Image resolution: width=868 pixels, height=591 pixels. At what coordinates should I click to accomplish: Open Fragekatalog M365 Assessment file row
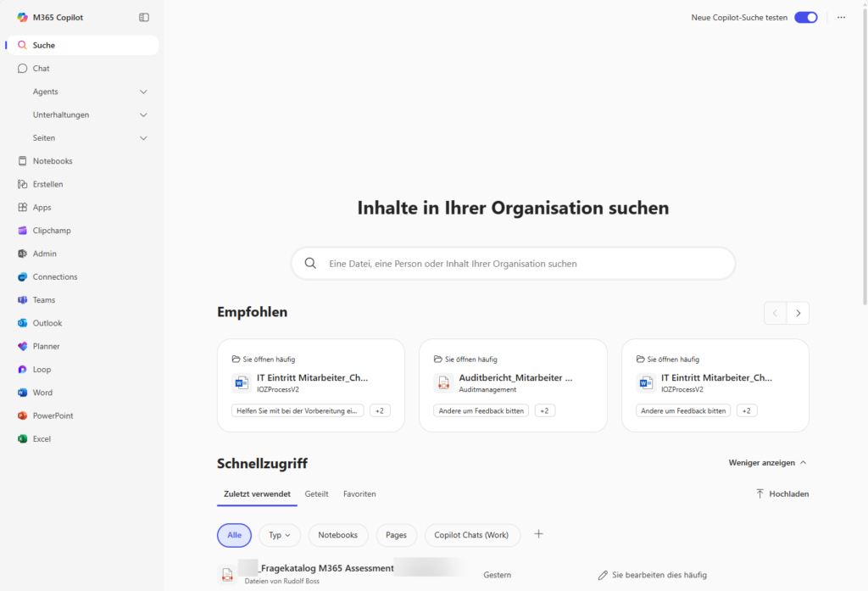(x=513, y=574)
